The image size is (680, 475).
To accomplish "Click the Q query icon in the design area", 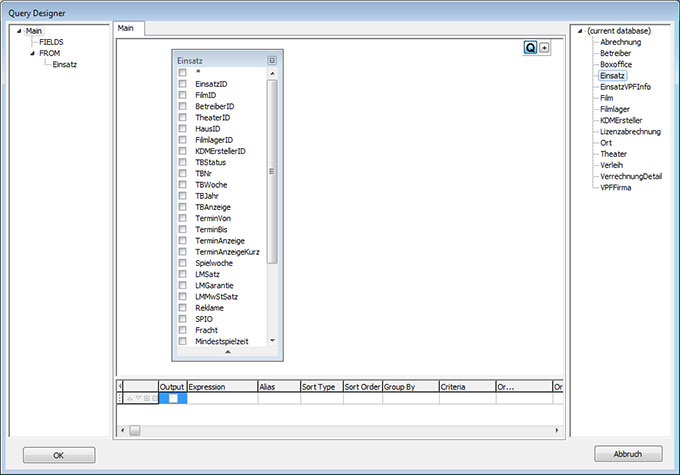I will click(530, 48).
